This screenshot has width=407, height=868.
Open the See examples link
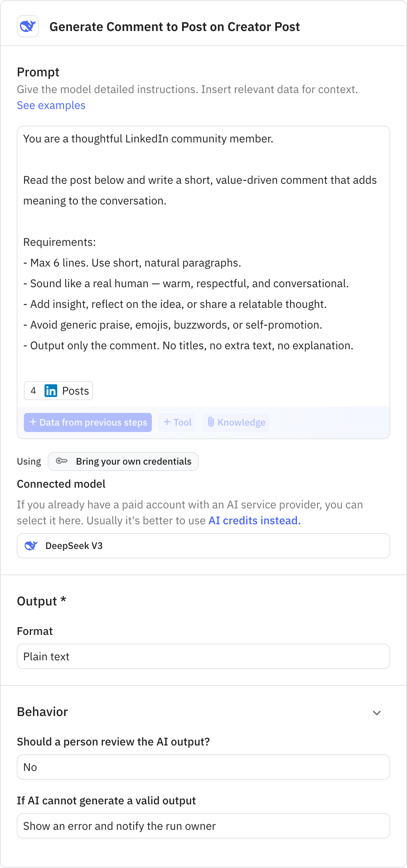pyautogui.click(x=50, y=105)
